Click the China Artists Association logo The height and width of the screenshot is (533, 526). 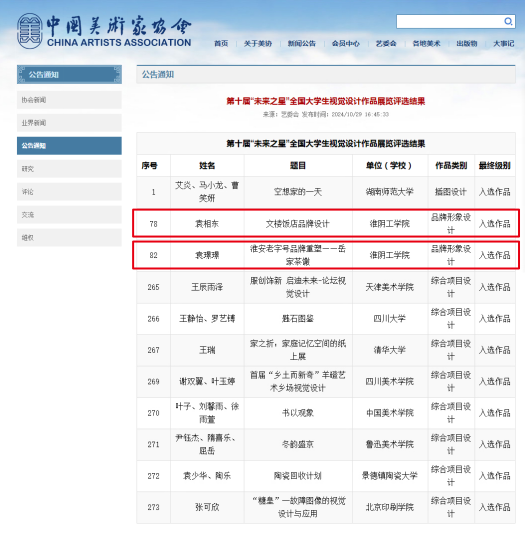coord(104,31)
